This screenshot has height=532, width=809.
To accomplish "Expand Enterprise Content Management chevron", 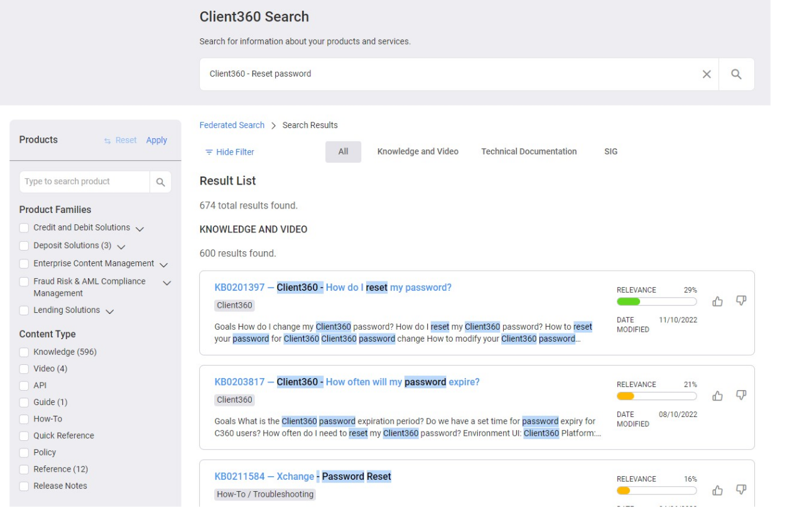I will (x=163, y=264).
